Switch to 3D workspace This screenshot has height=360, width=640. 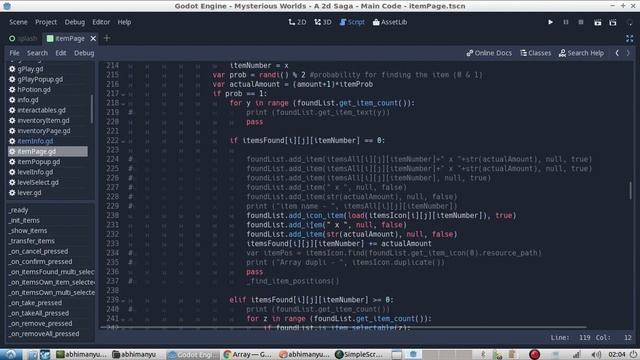coord(323,22)
